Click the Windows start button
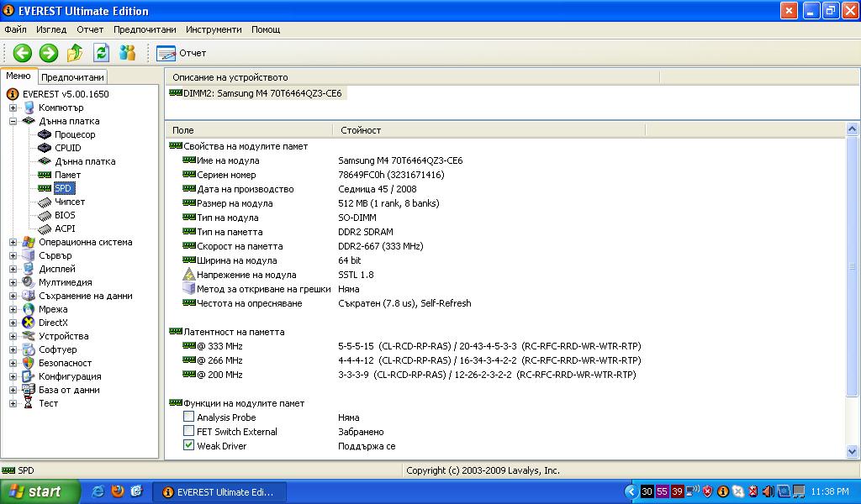The image size is (861, 504). (40, 491)
